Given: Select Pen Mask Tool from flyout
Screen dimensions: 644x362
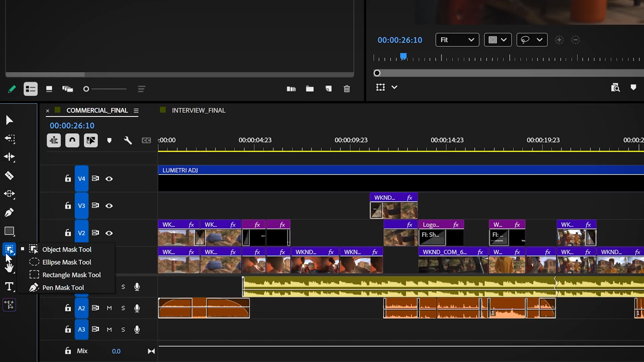Looking at the screenshot, I should (63, 288).
